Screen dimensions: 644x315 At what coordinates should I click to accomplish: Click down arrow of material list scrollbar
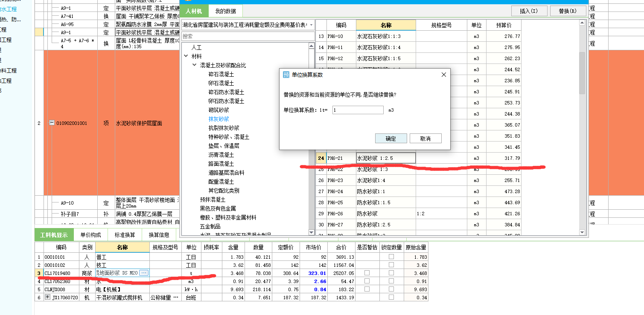pos(583,232)
